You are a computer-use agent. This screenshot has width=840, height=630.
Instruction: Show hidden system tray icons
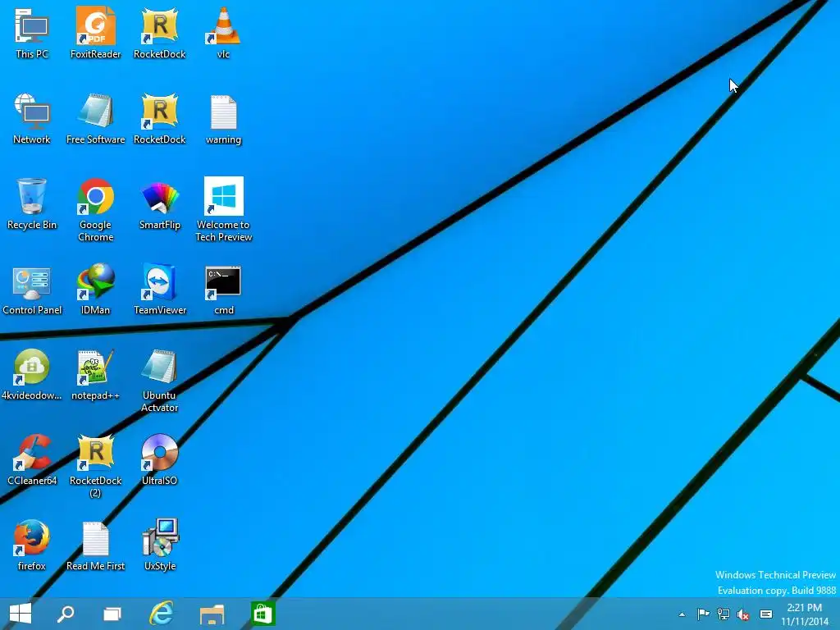(x=682, y=614)
